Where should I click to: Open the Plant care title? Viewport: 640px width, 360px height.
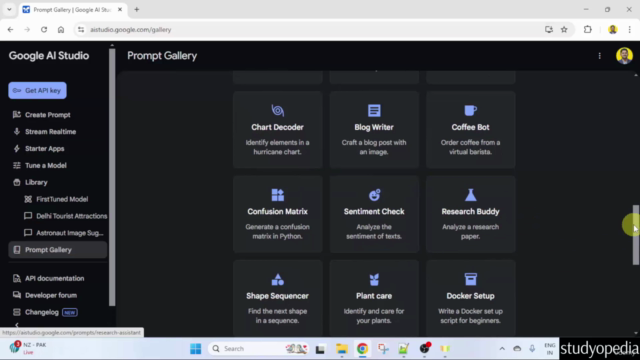pos(374,296)
